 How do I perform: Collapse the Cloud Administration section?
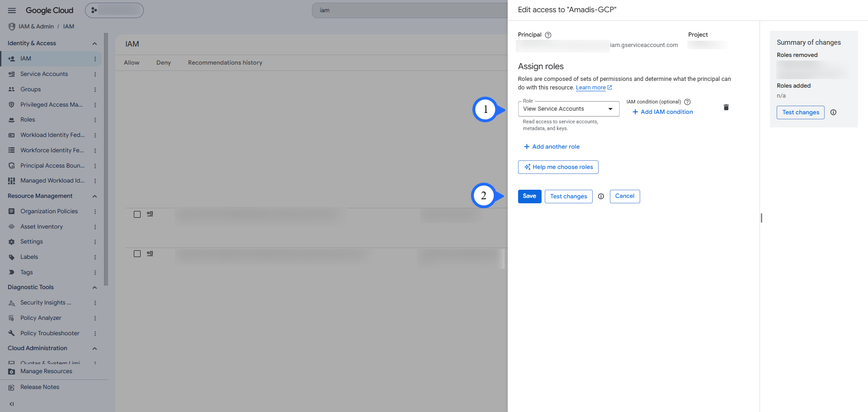tap(94, 348)
